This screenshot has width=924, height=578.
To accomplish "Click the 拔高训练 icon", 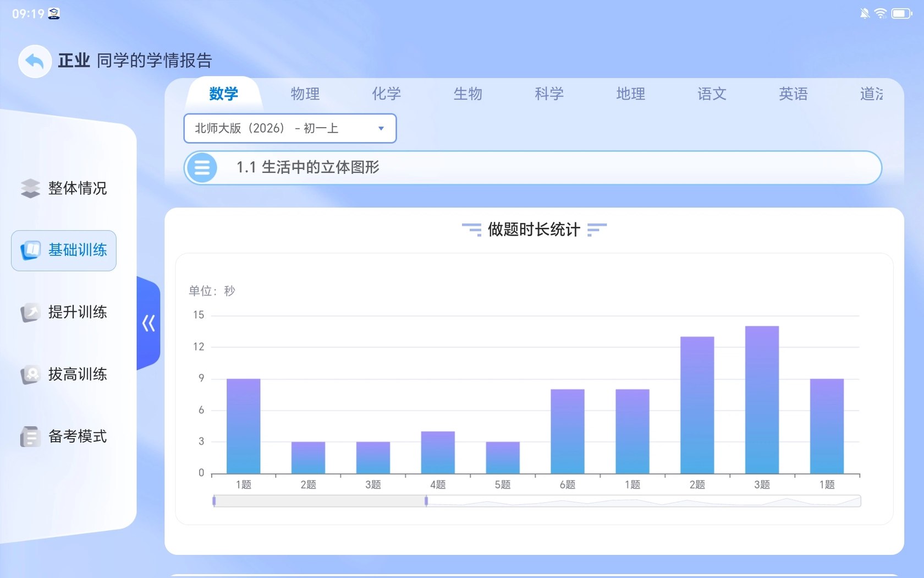I will click(30, 375).
